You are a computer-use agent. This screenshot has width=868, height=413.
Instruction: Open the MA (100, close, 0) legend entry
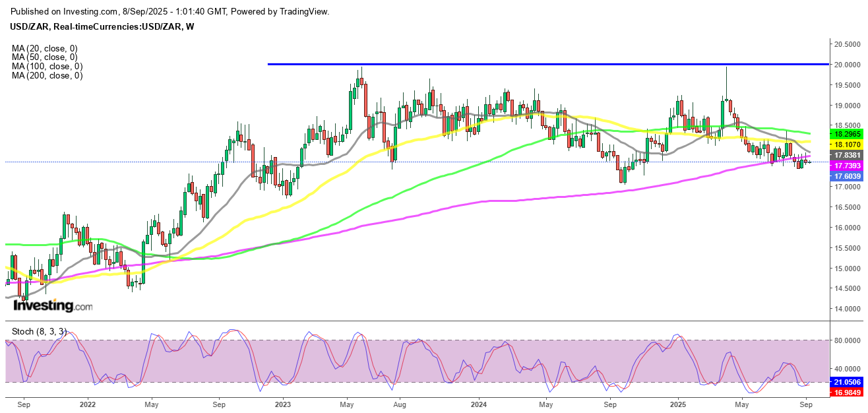pos(47,67)
